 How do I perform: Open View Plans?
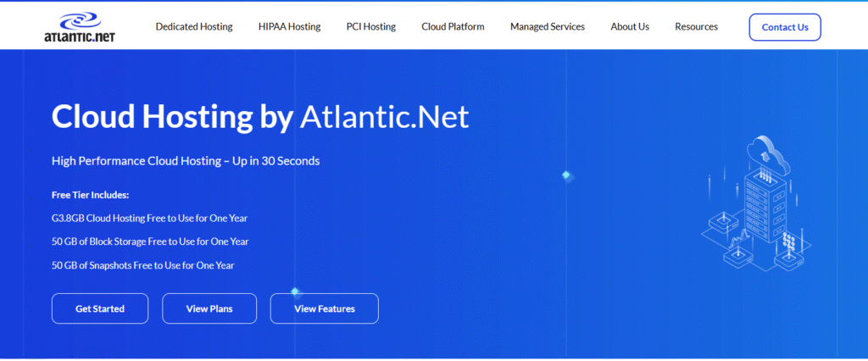tap(209, 308)
